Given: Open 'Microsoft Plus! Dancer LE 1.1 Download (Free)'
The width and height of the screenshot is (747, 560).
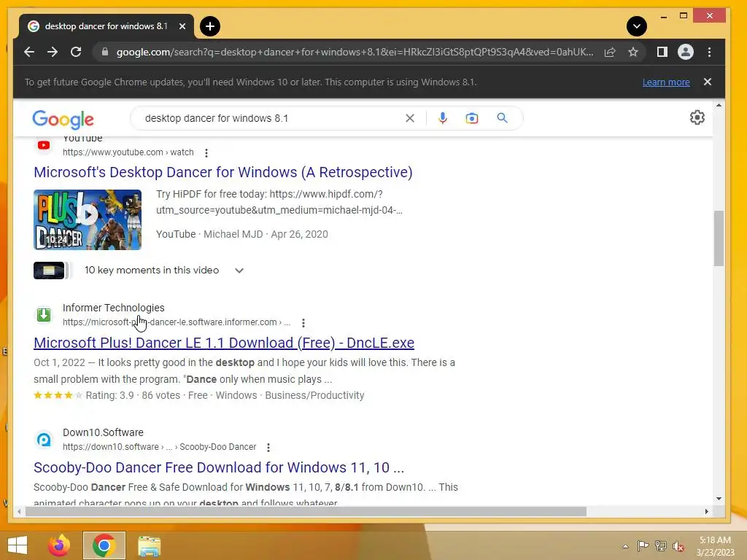Looking at the screenshot, I should pos(224,343).
